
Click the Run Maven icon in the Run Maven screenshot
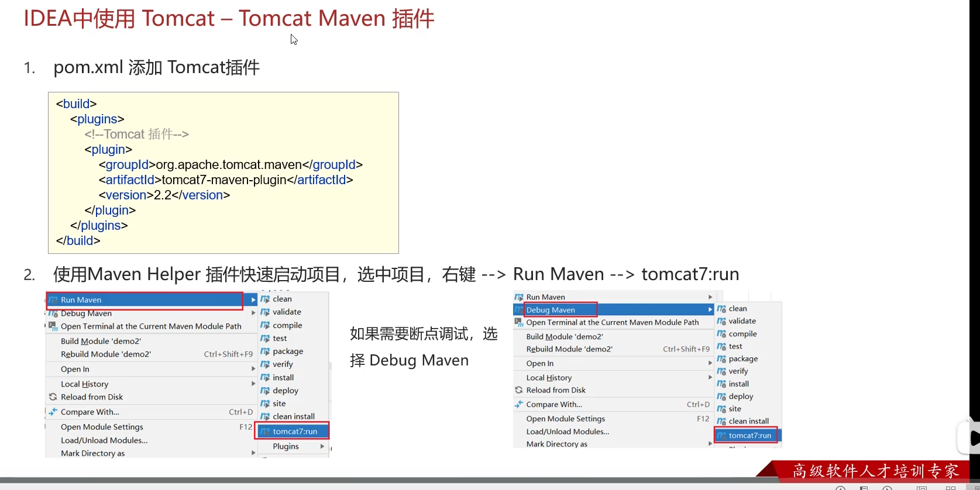53,300
